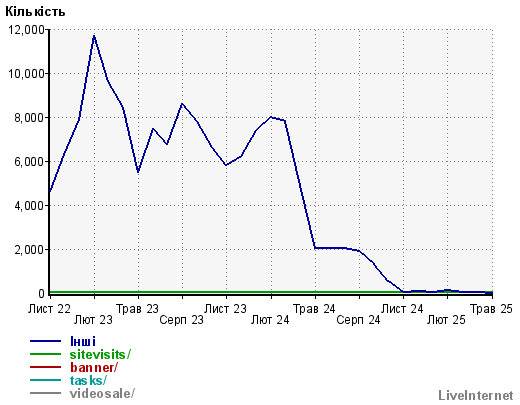Click the Серп 23 x-axis label
Screen dimensions: 520x405
[181, 320]
